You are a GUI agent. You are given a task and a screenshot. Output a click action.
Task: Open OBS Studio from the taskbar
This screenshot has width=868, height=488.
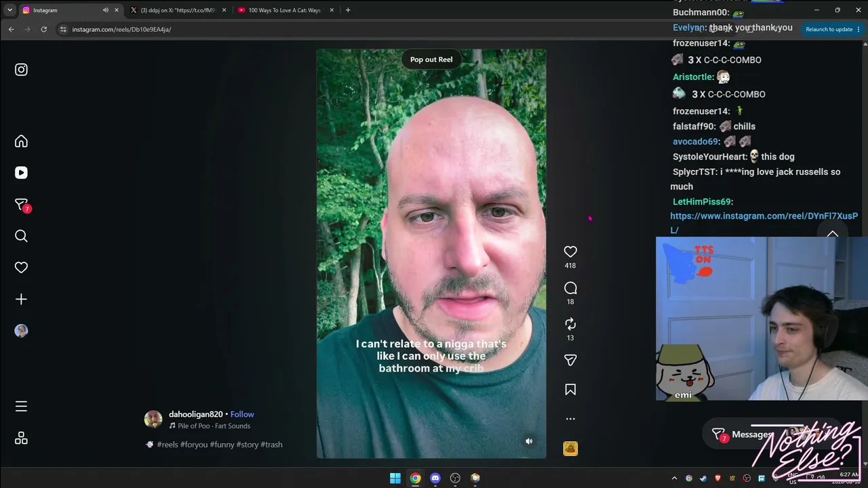point(455,478)
